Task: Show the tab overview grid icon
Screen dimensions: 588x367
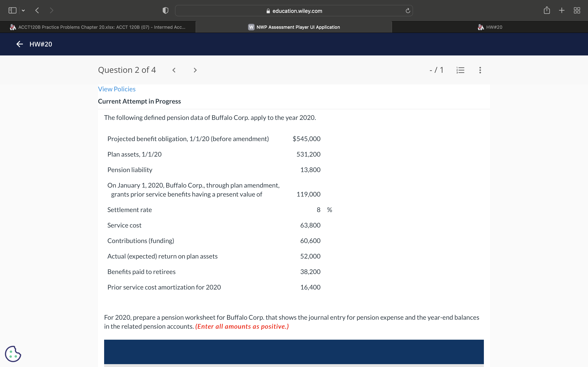Action: pyautogui.click(x=577, y=10)
